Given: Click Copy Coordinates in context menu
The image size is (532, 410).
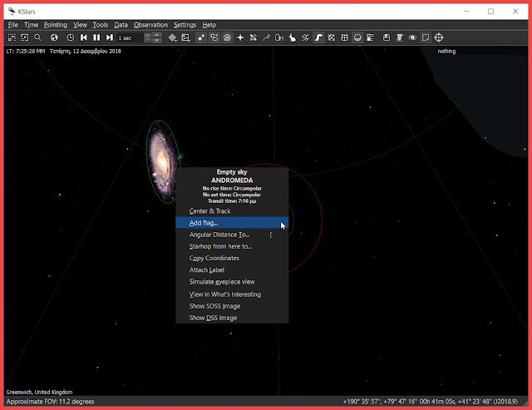Looking at the screenshot, I should click(232, 259).
